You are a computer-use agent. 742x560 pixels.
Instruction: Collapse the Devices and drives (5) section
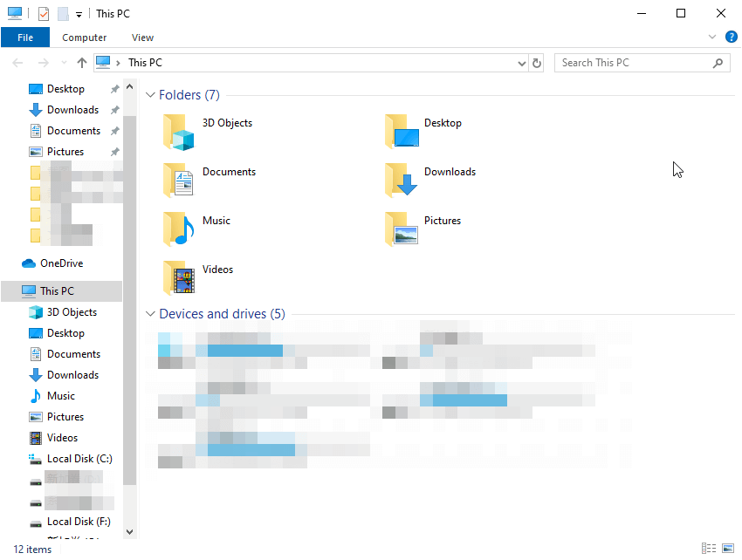[150, 313]
